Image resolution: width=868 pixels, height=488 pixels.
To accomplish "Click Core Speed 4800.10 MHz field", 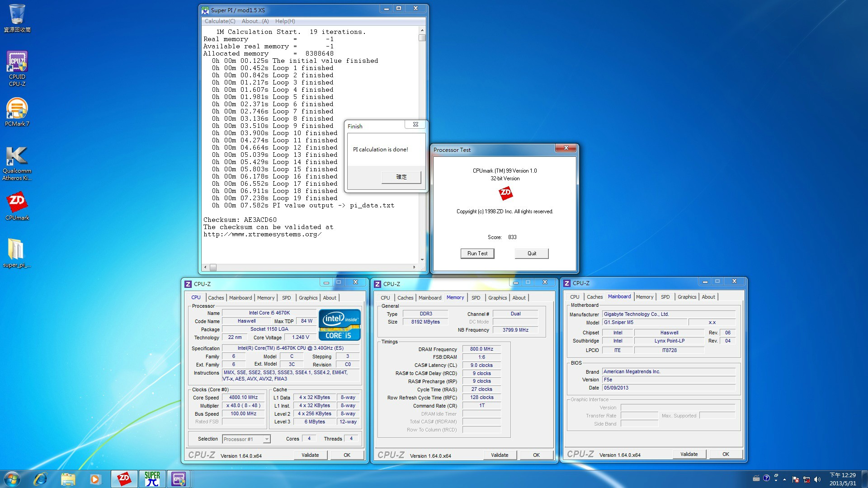I will pyautogui.click(x=243, y=398).
